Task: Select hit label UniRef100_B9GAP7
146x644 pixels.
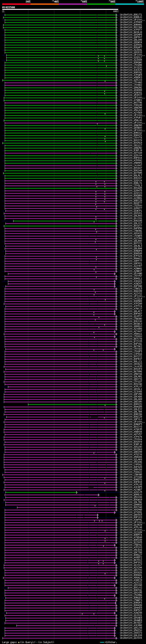Action: click(x=131, y=48)
